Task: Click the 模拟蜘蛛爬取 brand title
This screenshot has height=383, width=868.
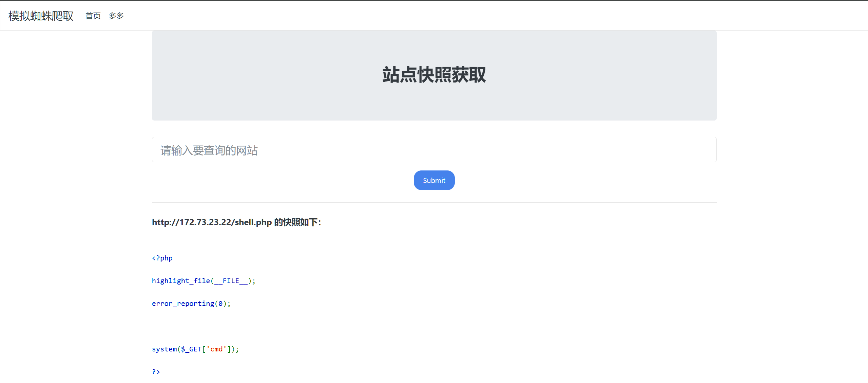Action: click(41, 16)
